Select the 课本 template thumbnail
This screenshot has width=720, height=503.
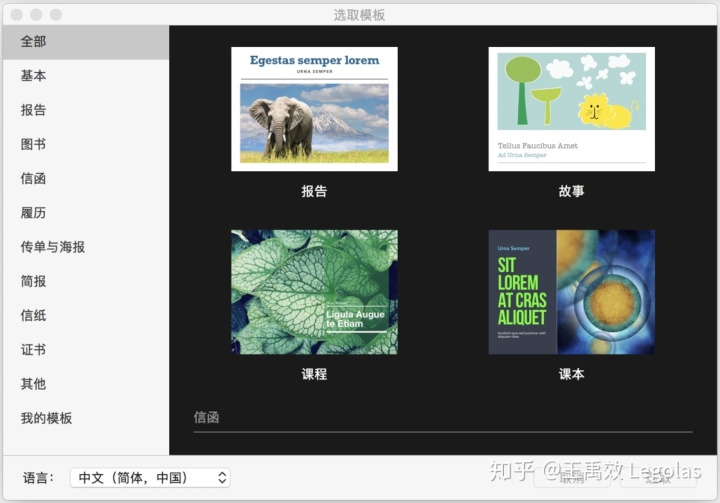(x=572, y=292)
